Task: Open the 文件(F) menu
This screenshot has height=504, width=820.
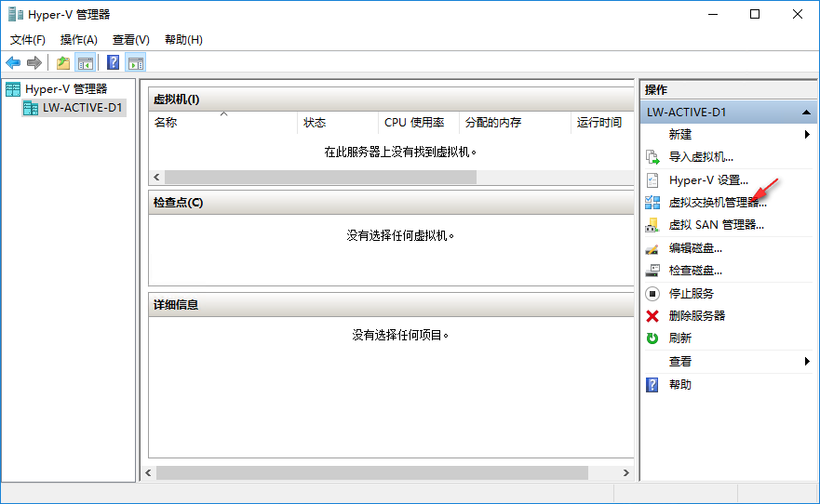Action: (x=28, y=40)
